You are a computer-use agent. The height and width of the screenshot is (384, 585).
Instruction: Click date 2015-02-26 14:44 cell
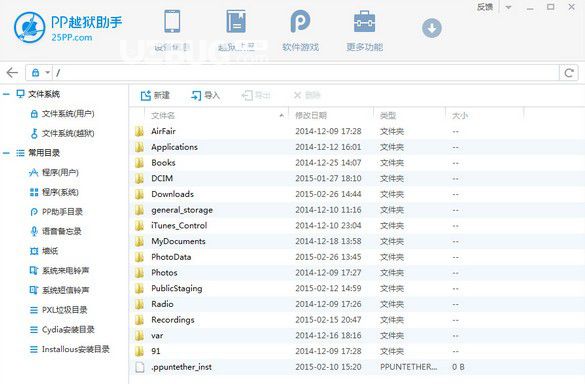click(328, 194)
